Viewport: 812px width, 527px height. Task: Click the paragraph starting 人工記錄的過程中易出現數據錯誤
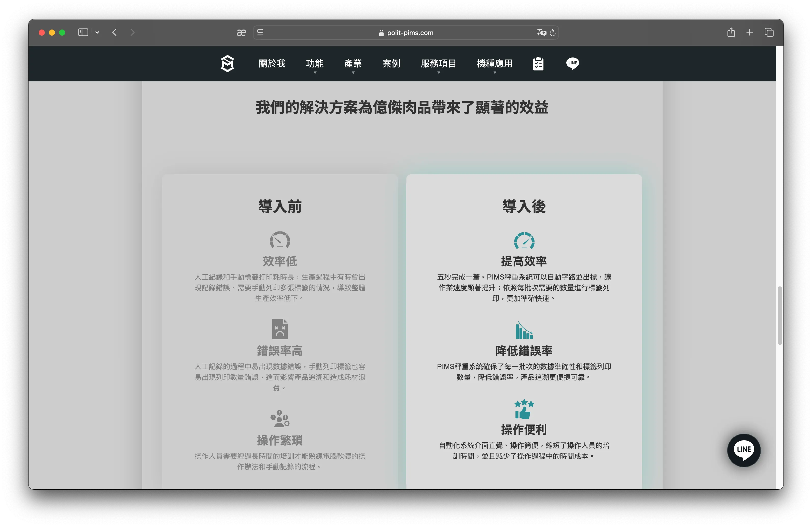280,377
